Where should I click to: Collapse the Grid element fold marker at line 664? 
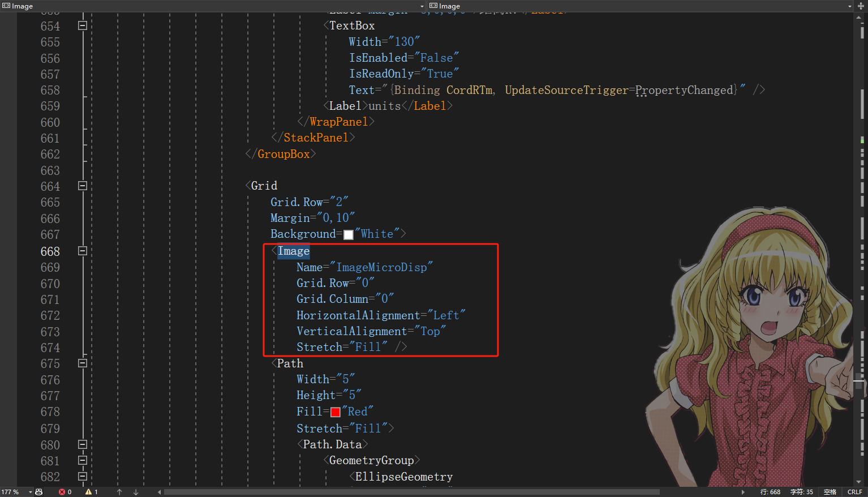coord(83,186)
